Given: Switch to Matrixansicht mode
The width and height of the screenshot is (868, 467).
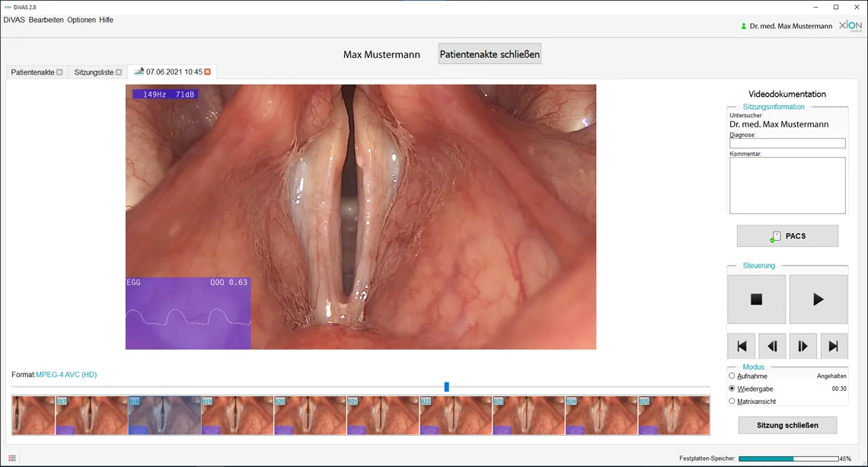Looking at the screenshot, I should click(x=732, y=401).
